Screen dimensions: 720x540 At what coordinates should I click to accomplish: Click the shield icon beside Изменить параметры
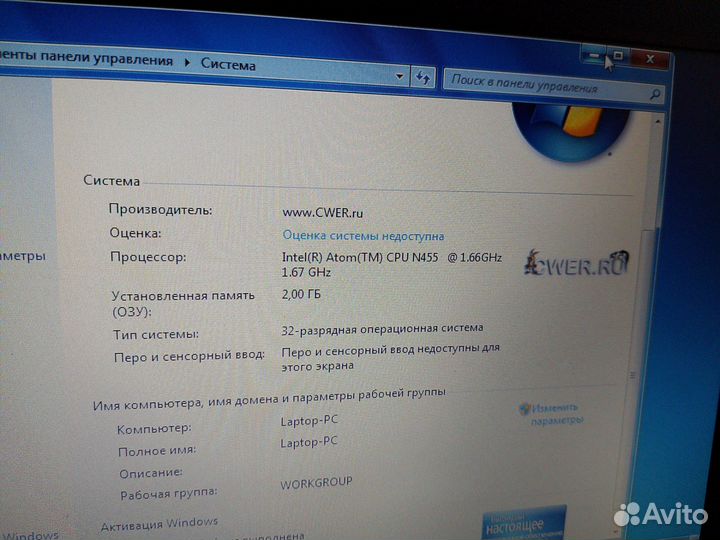(x=524, y=408)
